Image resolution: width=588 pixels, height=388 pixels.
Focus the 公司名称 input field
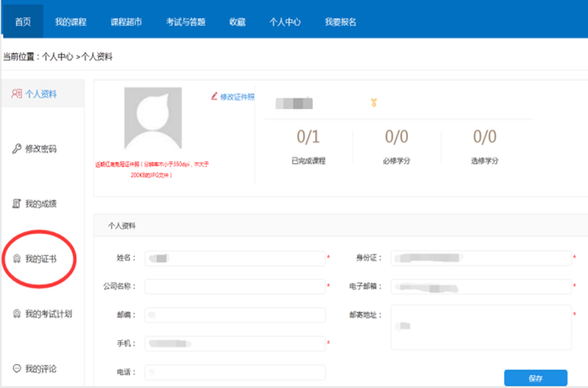pyautogui.click(x=235, y=287)
